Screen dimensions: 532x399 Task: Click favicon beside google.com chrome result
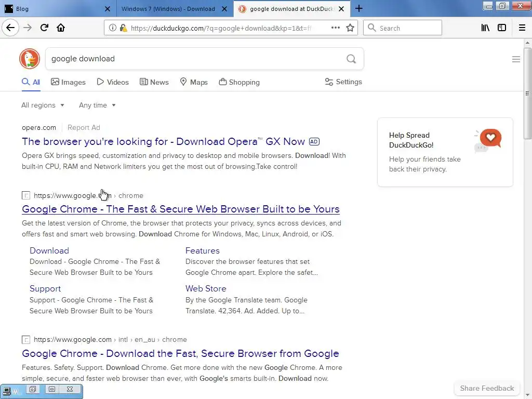tap(26, 195)
